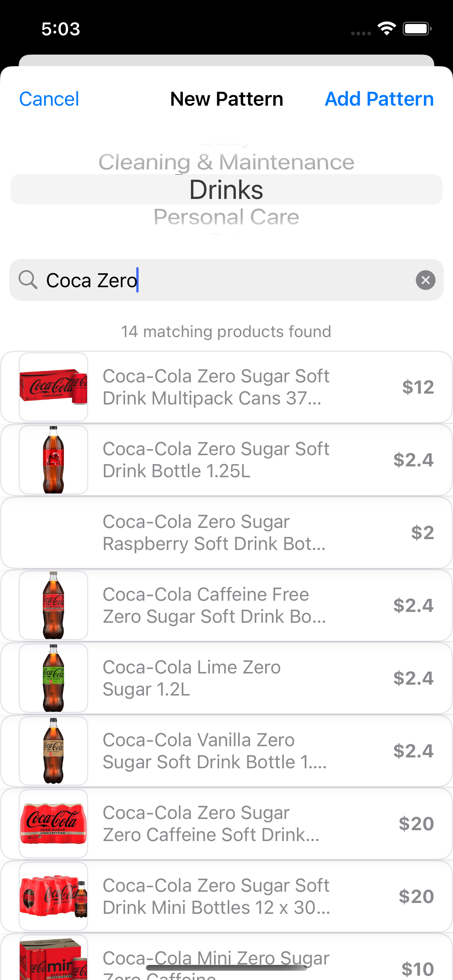453x980 pixels.
Task: Tap the magnifying glass search icon
Action: (28, 280)
